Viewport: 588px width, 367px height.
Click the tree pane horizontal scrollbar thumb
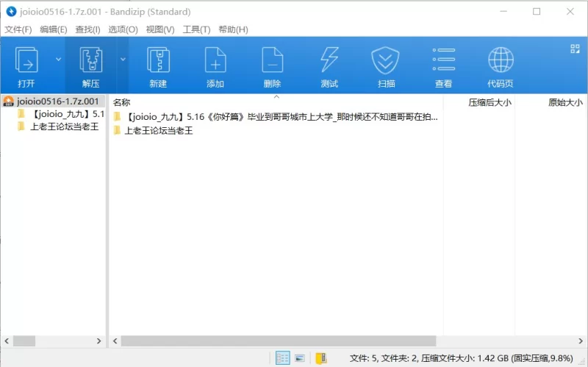tap(24, 341)
